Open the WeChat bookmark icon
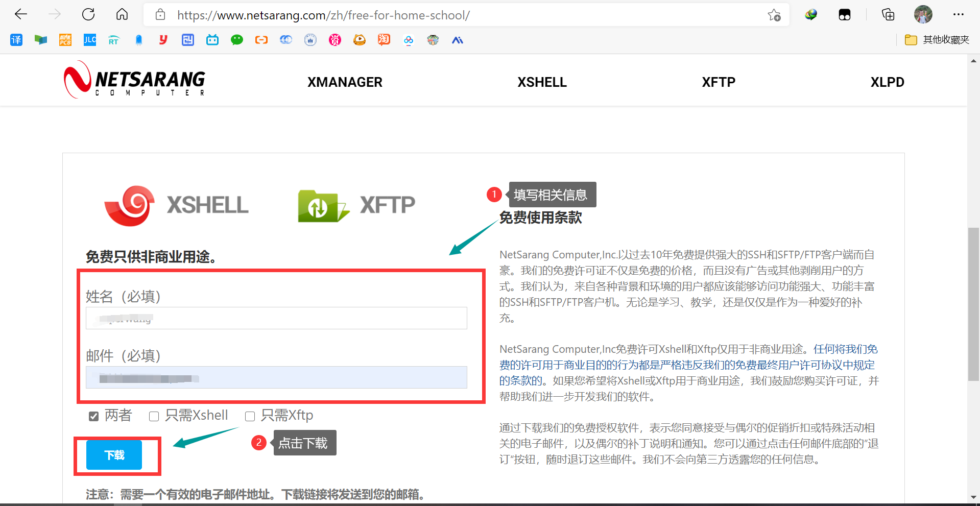 point(236,40)
